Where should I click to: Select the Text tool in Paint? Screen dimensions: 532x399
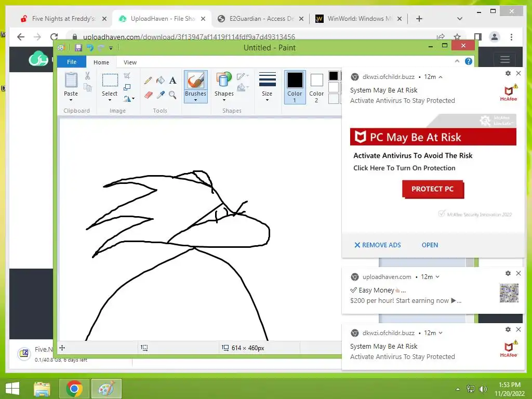[x=172, y=81]
